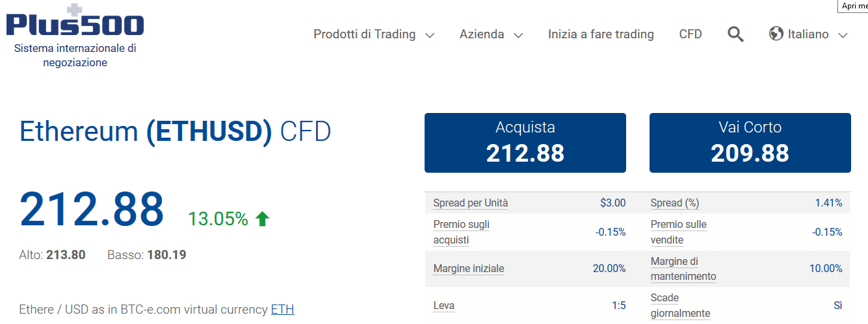
Task: Expand the Azienda menu chevron
Action: (518, 36)
